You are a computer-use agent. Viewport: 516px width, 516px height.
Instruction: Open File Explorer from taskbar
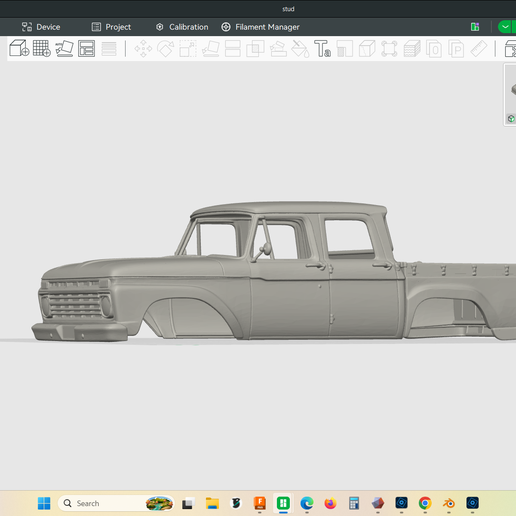pyautogui.click(x=212, y=503)
